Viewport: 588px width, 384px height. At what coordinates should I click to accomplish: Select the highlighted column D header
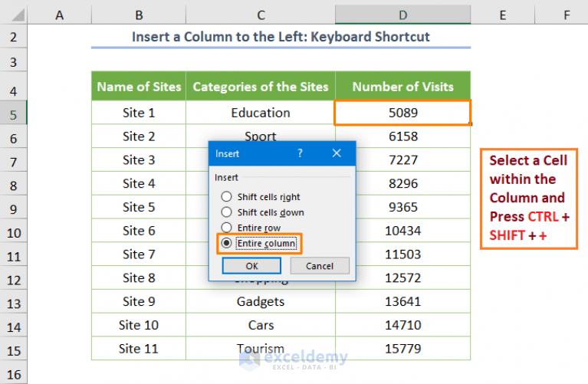point(402,15)
